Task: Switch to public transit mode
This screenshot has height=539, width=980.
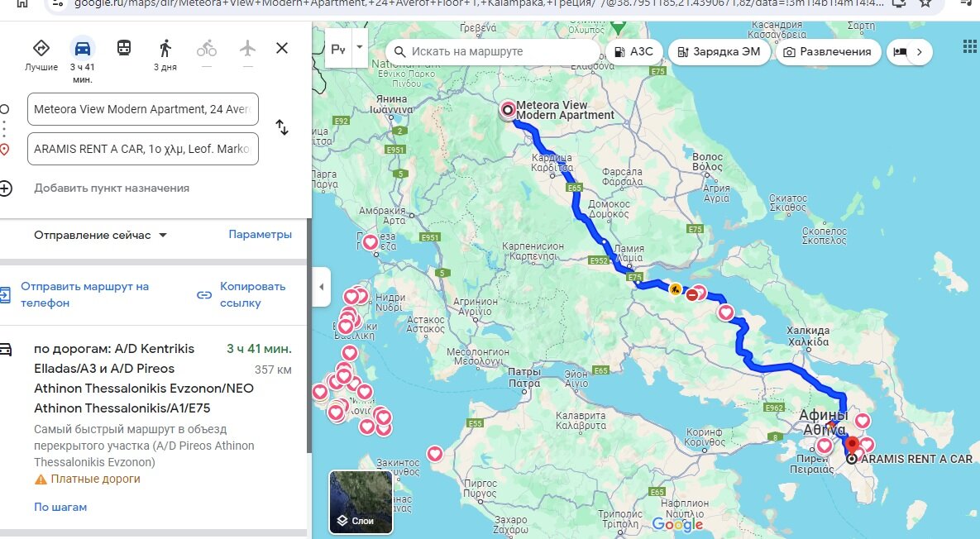Action: coord(126,47)
